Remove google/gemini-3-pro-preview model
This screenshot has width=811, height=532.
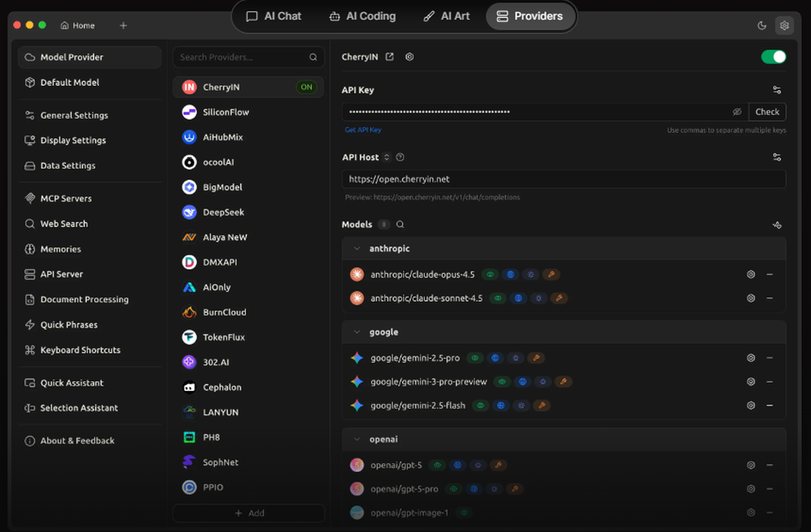point(770,381)
